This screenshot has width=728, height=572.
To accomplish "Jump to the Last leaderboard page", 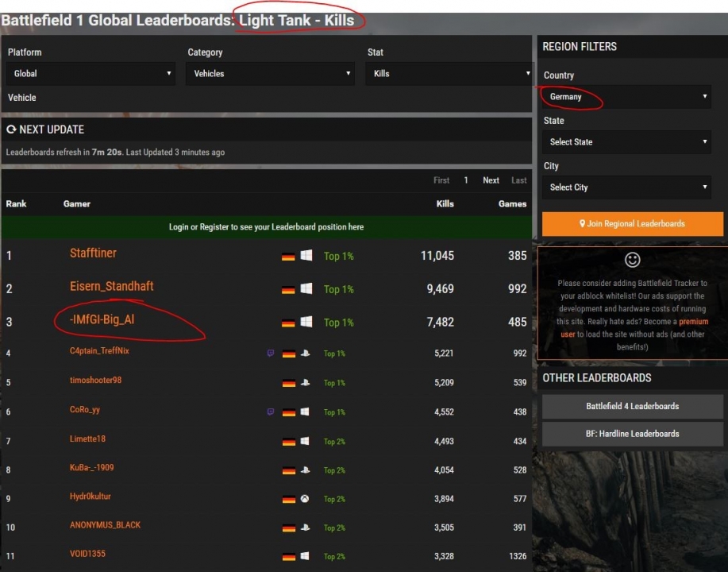I will (x=519, y=180).
